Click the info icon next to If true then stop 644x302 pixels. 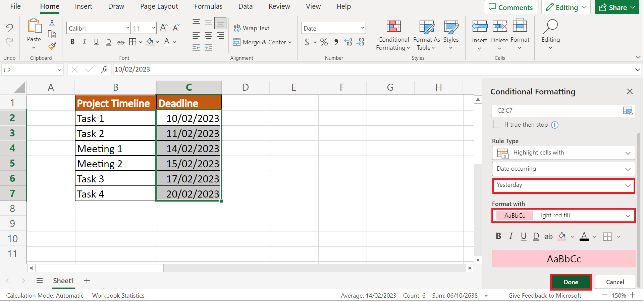tap(555, 125)
